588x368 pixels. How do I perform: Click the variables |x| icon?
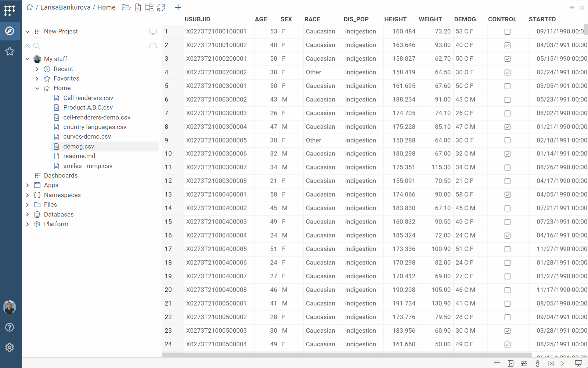coord(551,363)
